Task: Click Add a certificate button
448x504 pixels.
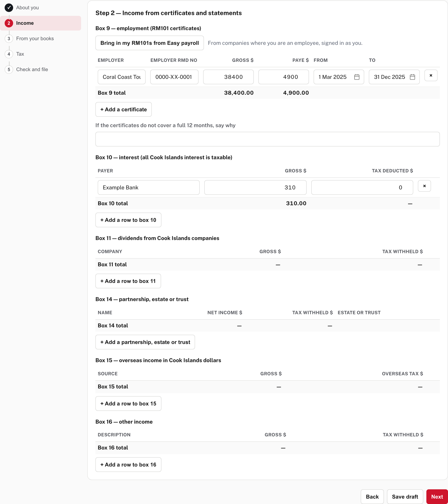Action: coord(123,110)
